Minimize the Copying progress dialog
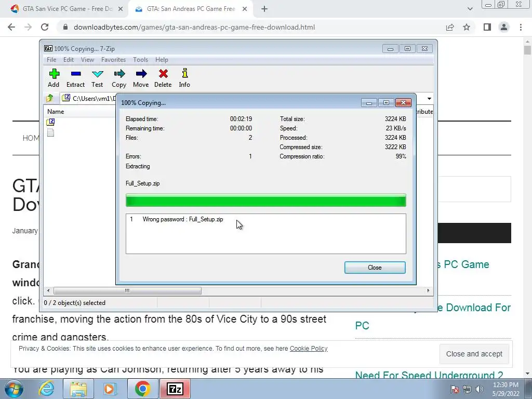Screen dimensions: 532x399 [x=369, y=103]
